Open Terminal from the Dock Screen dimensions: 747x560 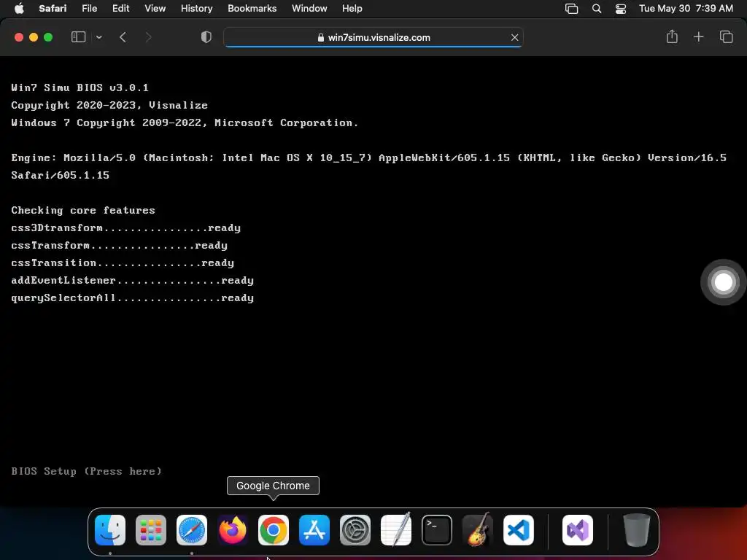pos(437,530)
